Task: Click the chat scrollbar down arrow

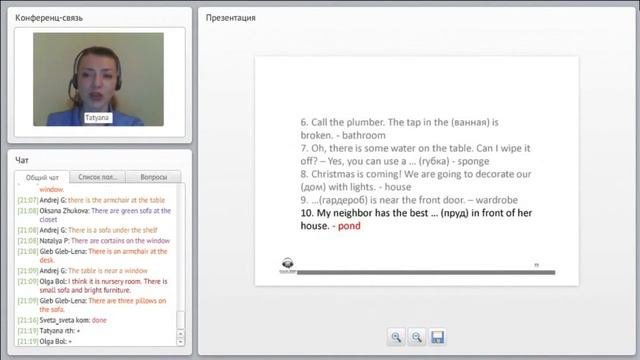Action: pos(180,342)
